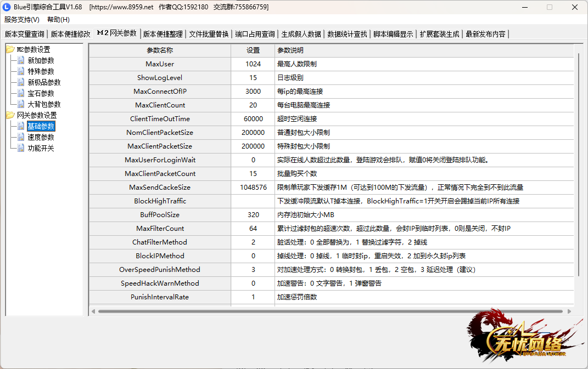Screen dimensions: 588x369
Task: Open the 服务支持(V) menu
Action: point(22,20)
